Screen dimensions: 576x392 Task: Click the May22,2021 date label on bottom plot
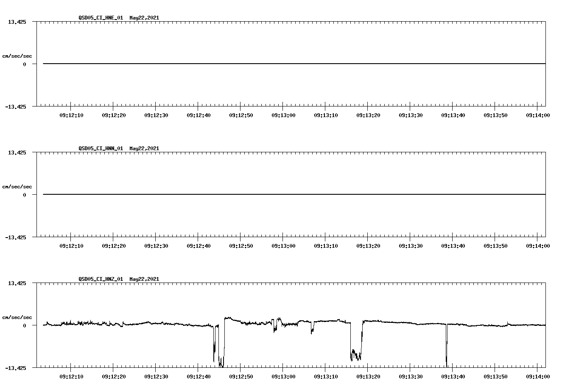click(144, 278)
